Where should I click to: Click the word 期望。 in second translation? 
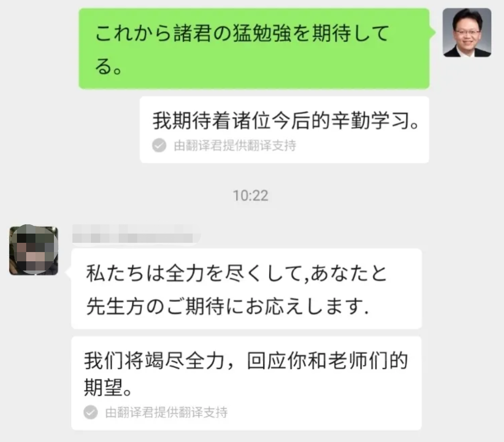108,388
